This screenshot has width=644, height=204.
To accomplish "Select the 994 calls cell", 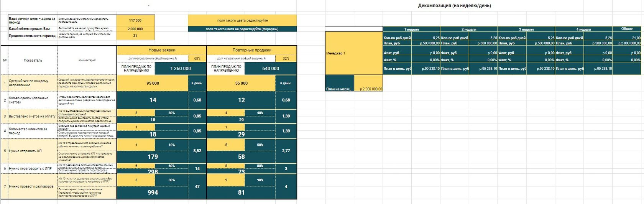I will click(x=153, y=192).
